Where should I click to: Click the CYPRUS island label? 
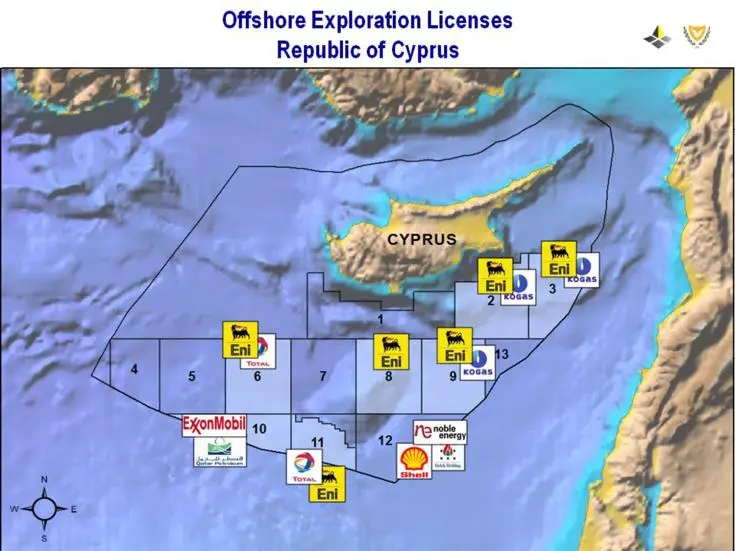(x=422, y=239)
